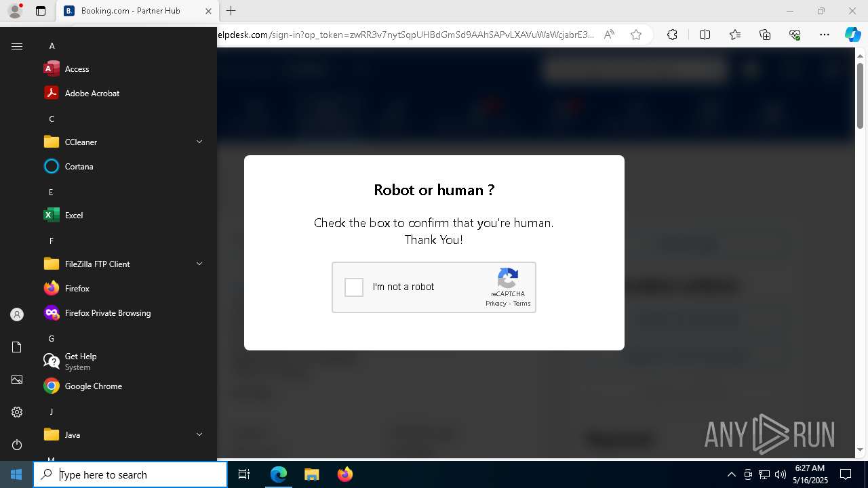Open Task View on the taskbar
The image size is (868, 488).
[x=244, y=474]
